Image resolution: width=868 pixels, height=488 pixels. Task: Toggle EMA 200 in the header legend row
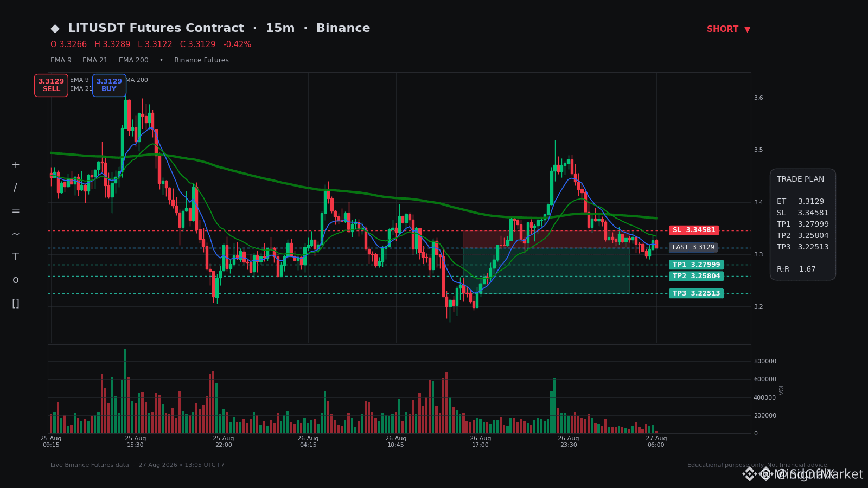click(133, 60)
